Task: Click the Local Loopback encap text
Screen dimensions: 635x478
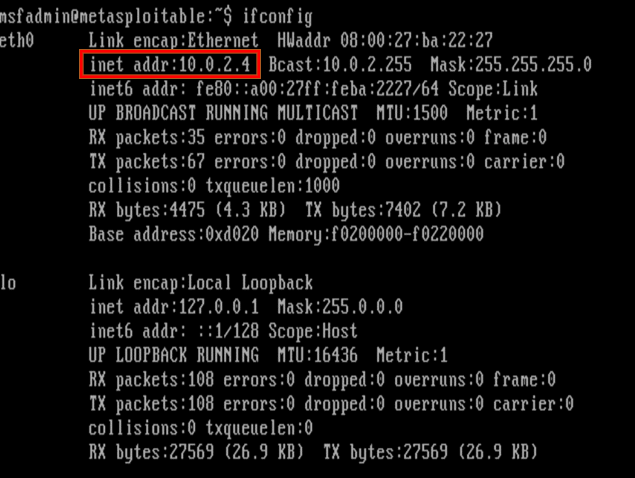Action: [x=250, y=282]
